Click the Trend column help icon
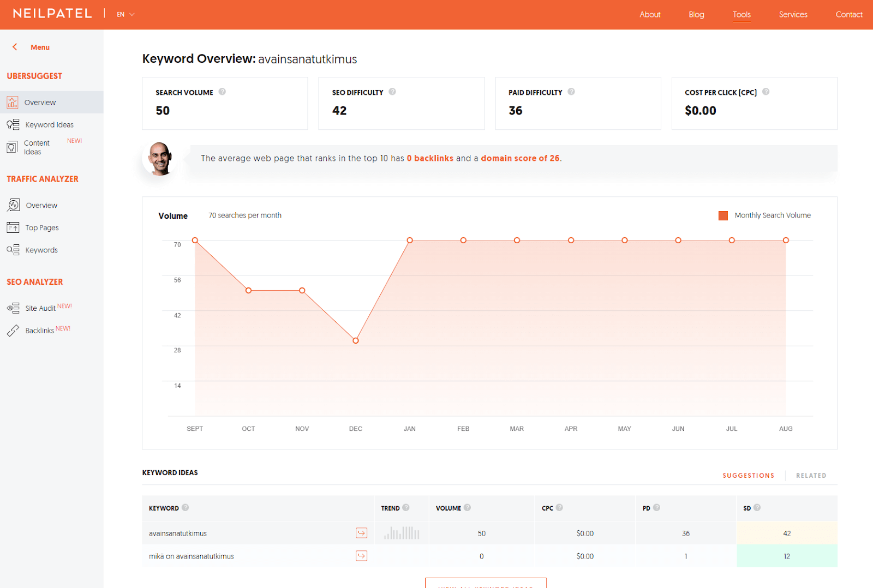The height and width of the screenshot is (588, 873). [x=406, y=507]
